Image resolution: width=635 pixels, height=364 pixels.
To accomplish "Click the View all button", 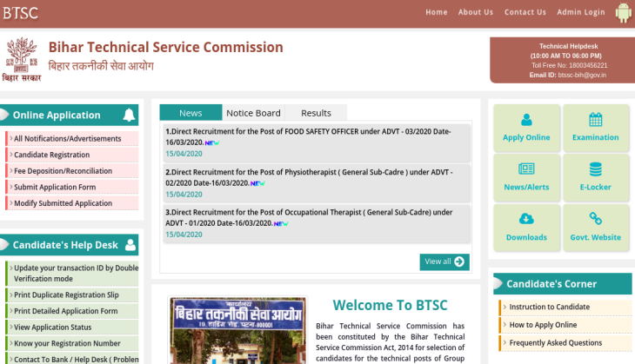I will 444,261.
